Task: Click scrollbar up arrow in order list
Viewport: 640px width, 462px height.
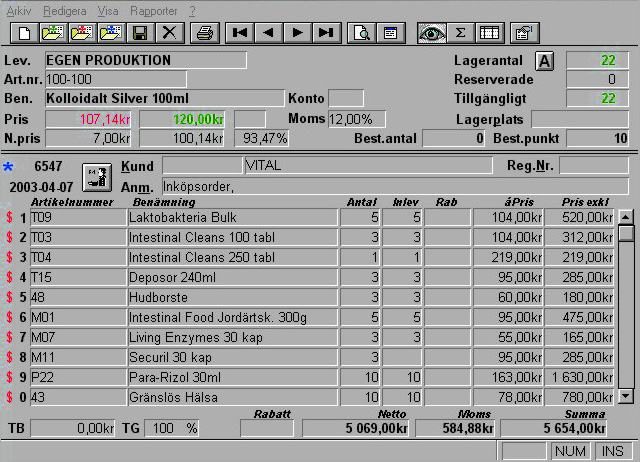Action: click(626, 216)
